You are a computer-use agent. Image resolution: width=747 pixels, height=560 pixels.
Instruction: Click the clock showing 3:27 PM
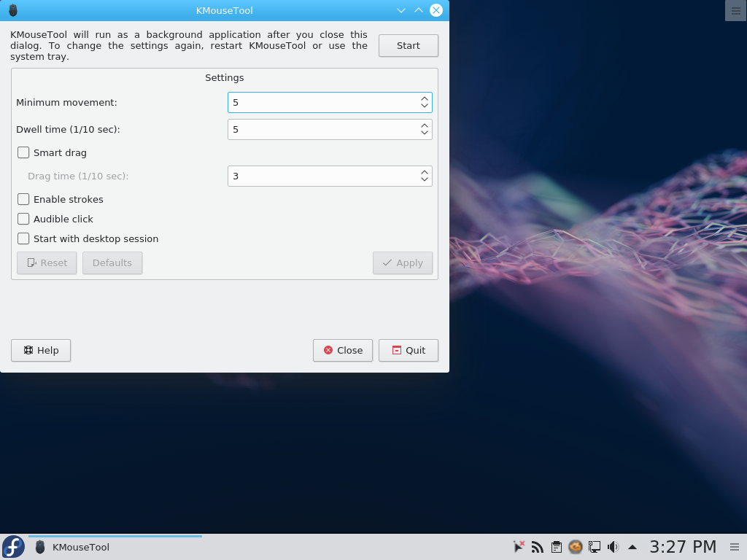click(683, 547)
